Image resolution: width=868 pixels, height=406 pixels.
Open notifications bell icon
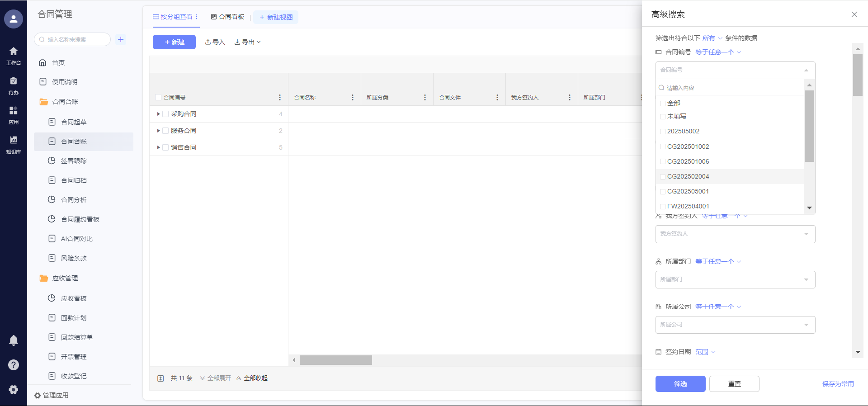(14, 340)
